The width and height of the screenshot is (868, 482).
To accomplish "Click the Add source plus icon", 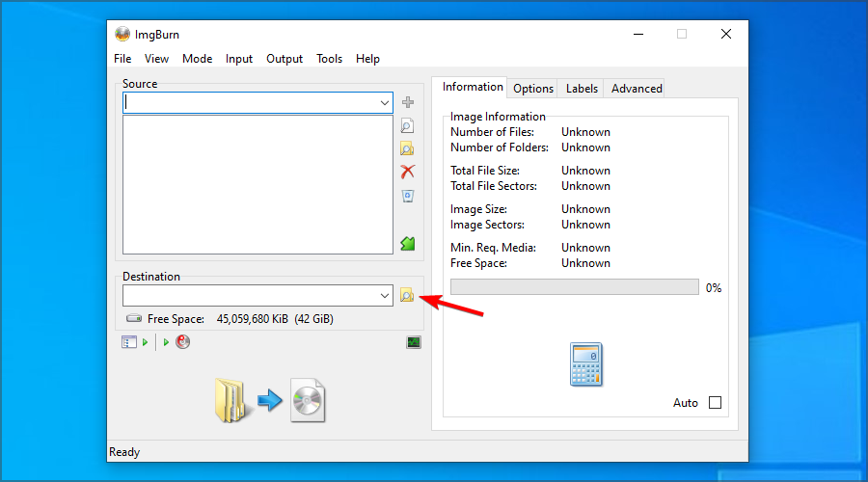I will (x=408, y=102).
